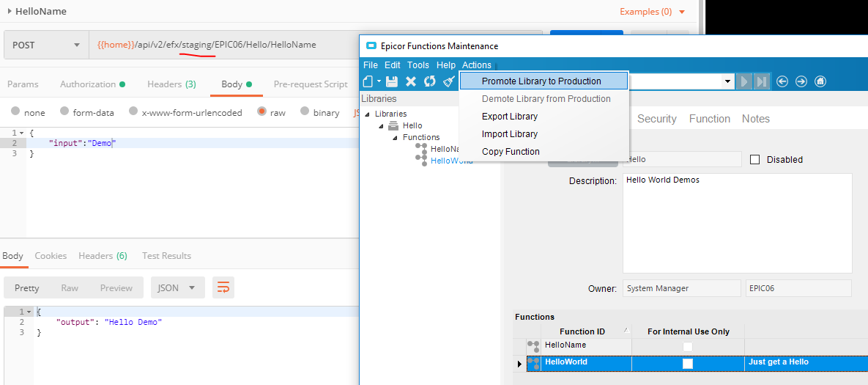Open the Edit menu in Epicor

[393, 65]
